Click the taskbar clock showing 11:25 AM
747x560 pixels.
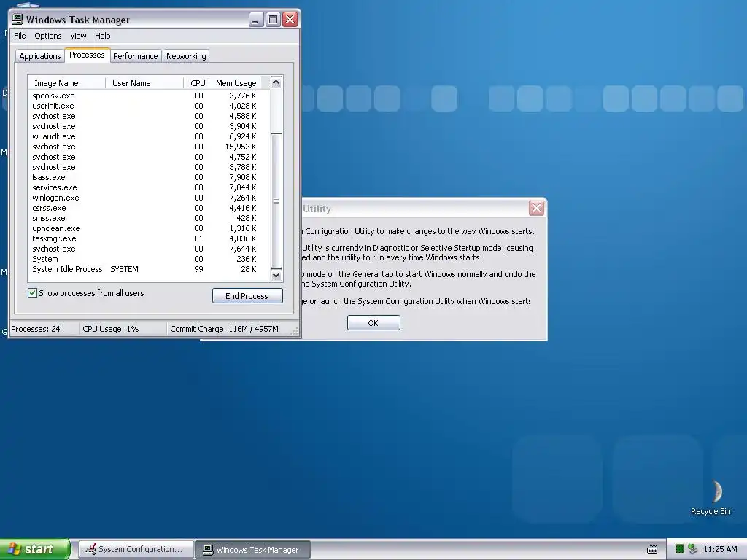[720, 549]
